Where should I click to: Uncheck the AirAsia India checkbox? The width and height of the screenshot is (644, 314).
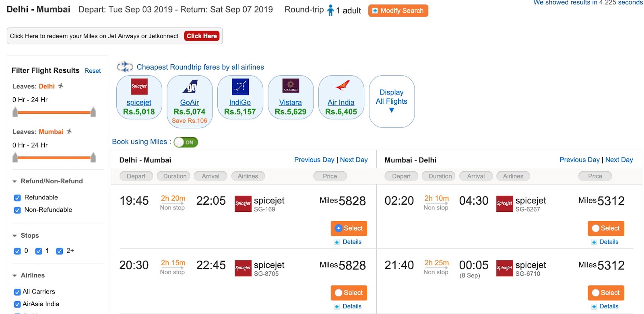tap(17, 304)
